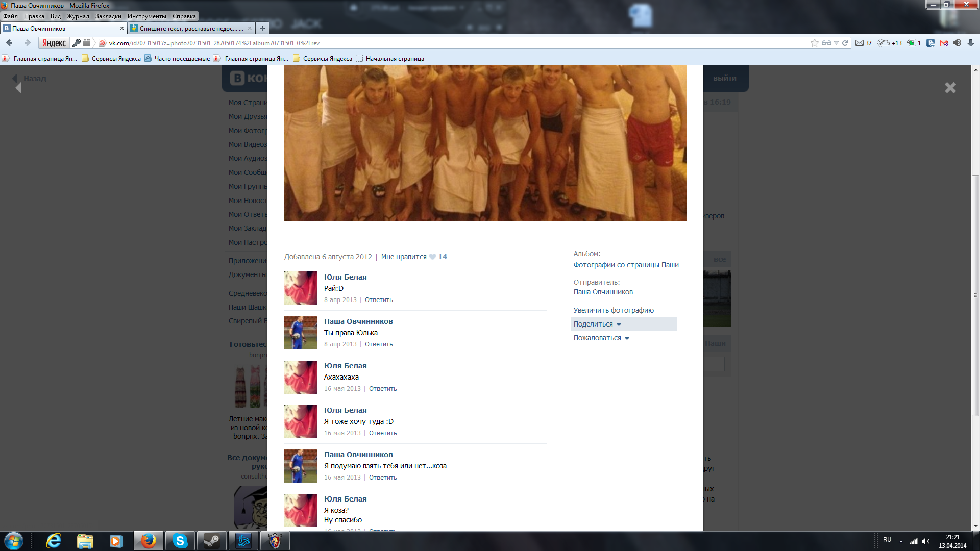Open Windows Explorer folder in taskbar

coord(85,541)
